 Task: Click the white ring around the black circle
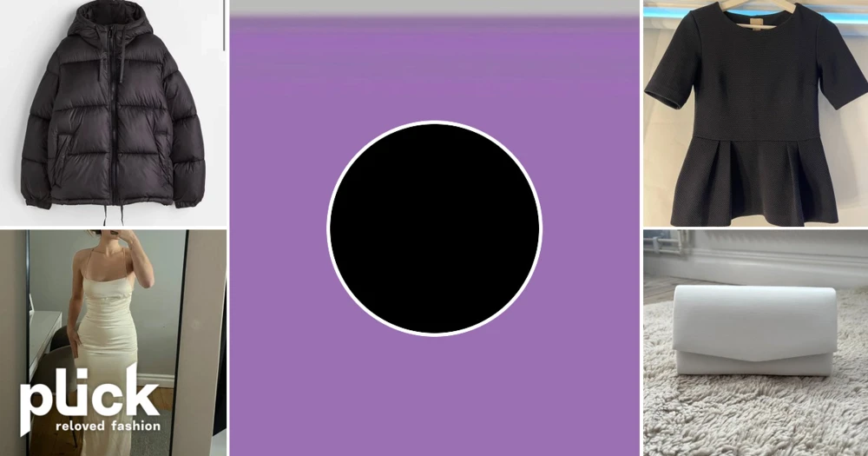434,122
